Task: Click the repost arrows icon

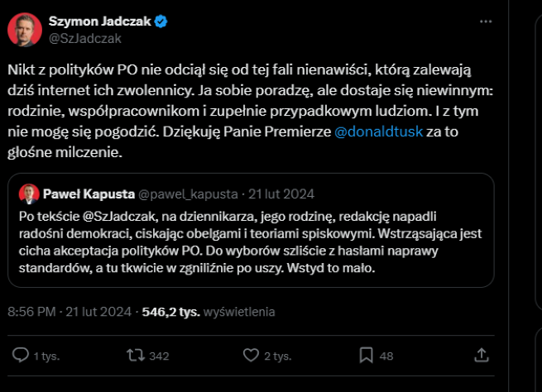Action: [x=136, y=355]
